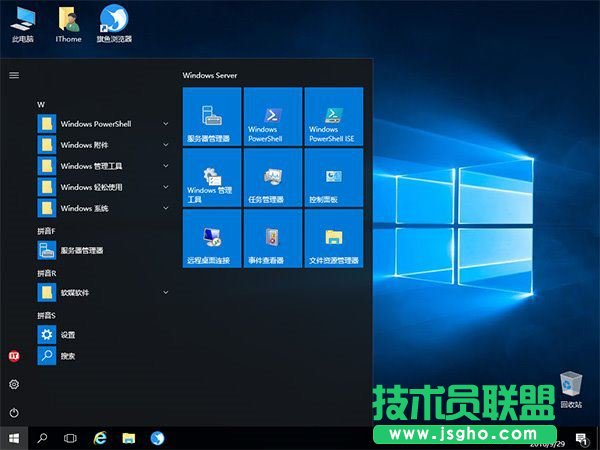This screenshot has height=450, width=600.
Task: Expand the Windows 轻松使用 folder chevron
Action: pos(166,187)
